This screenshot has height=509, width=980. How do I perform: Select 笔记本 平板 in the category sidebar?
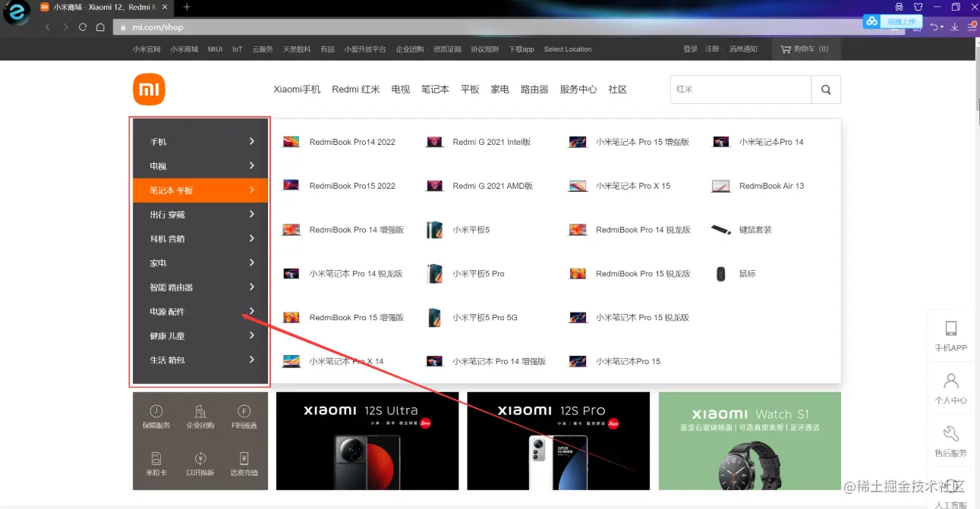point(200,190)
